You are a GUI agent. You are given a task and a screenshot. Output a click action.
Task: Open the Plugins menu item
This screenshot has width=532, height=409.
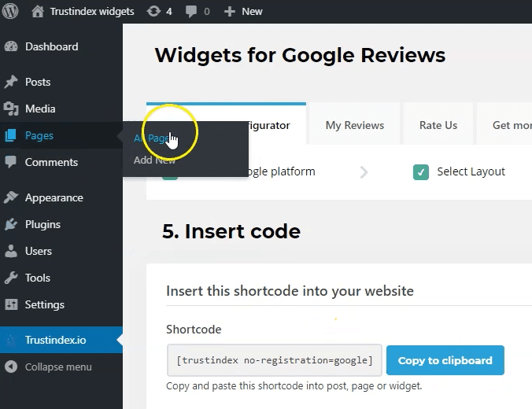pyautogui.click(x=42, y=224)
